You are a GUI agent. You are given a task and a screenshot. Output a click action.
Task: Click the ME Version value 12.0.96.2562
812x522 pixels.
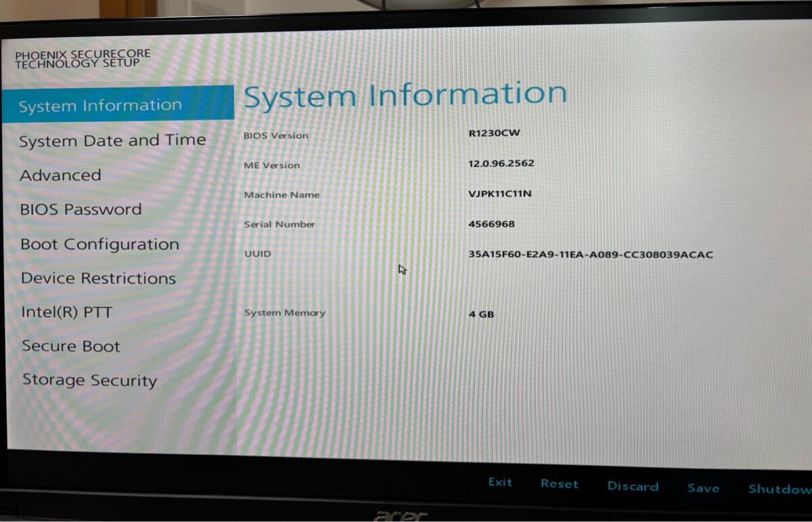(x=501, y=163)
